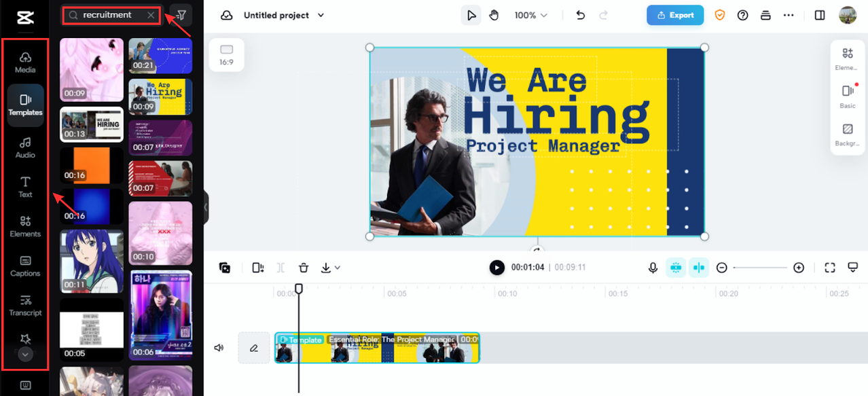The height and width of the screenshot is (396, 868).
Task: Select the neon poster template 00:06
Action: pyautogui.click(x=160, y=314)
